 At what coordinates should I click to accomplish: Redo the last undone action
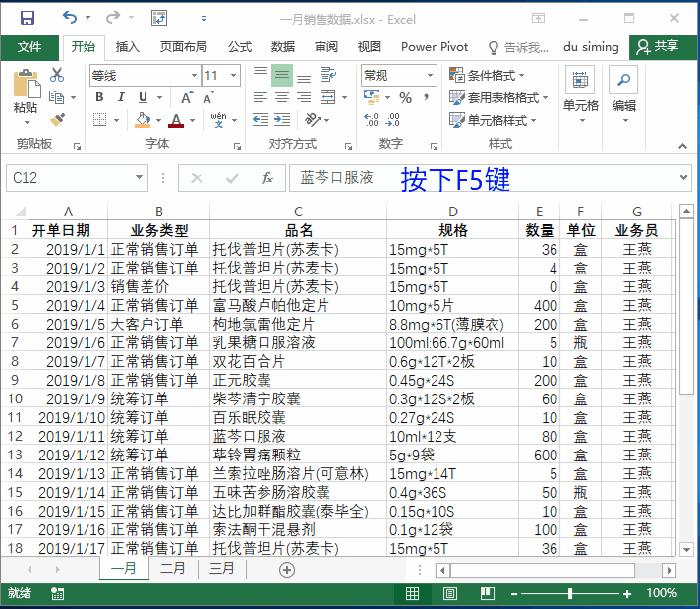(x=113, y=18)
